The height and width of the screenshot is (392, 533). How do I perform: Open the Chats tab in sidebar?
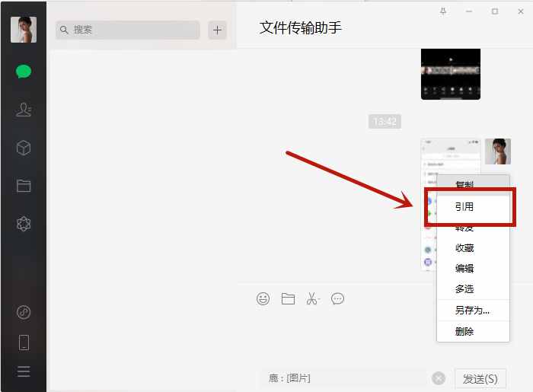point(24,72)
